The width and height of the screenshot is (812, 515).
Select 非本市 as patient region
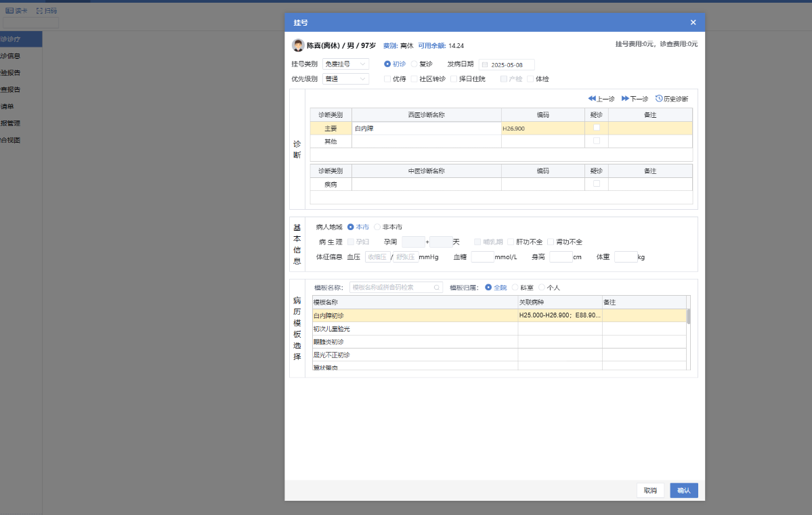pos(378,227)
